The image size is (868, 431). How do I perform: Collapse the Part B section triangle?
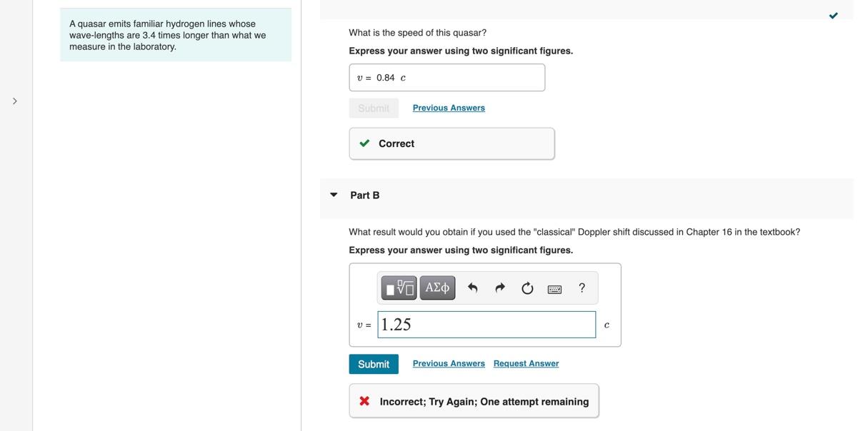coord(334,195)
